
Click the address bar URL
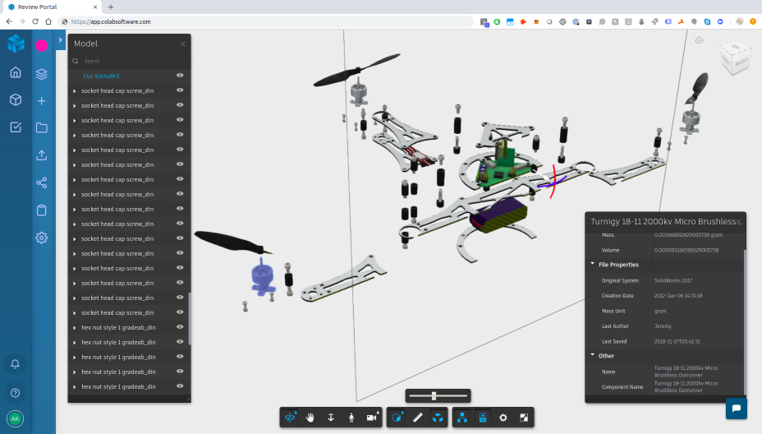click(x=111, y=21)
